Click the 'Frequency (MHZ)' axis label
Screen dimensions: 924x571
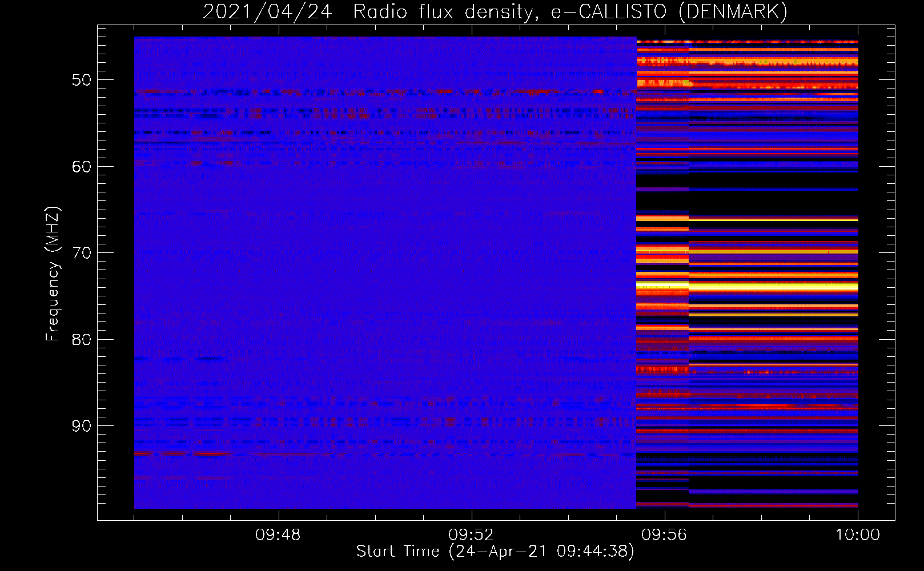pos(53,274)
